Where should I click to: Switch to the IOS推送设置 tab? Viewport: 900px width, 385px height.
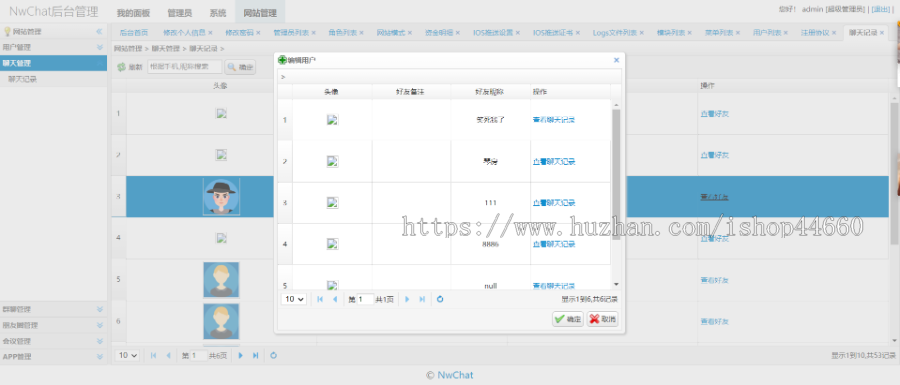pyautogui.click(x=493, y=33)
